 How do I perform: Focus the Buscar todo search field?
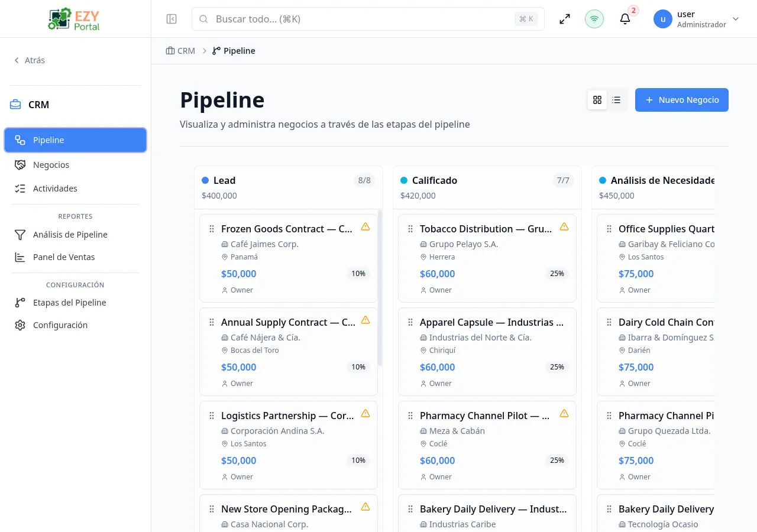pyautogui.click(x=368, y=19)
